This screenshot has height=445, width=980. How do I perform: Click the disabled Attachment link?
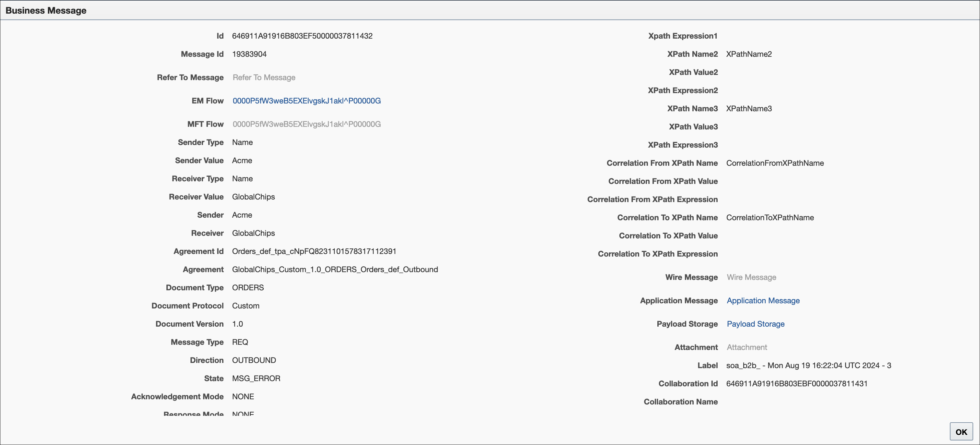[747, 347]
